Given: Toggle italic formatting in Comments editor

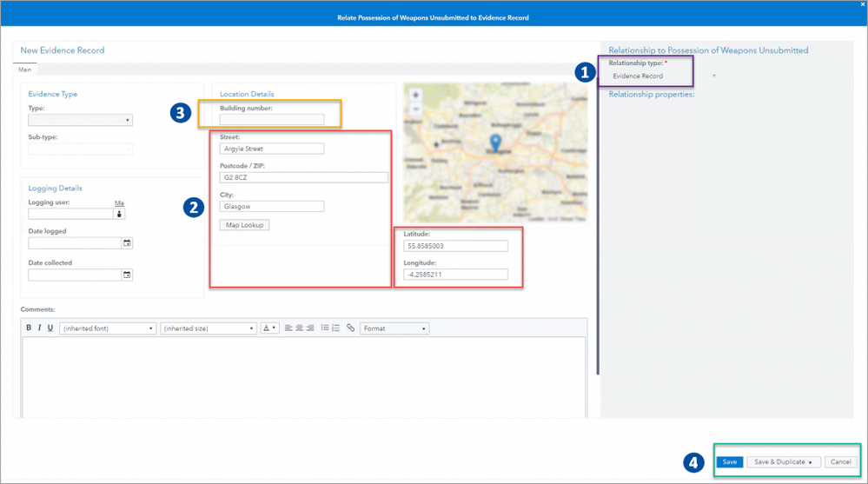Looking at the screenshot, I should coord(39,328).
